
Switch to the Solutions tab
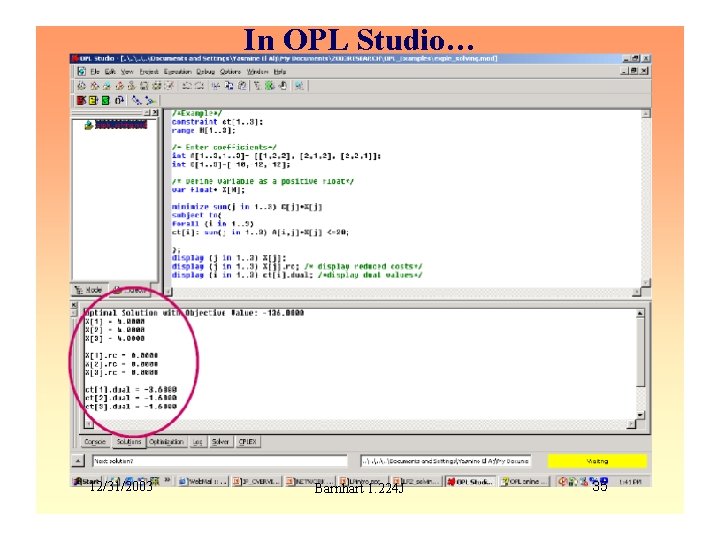tap(129, 442)
